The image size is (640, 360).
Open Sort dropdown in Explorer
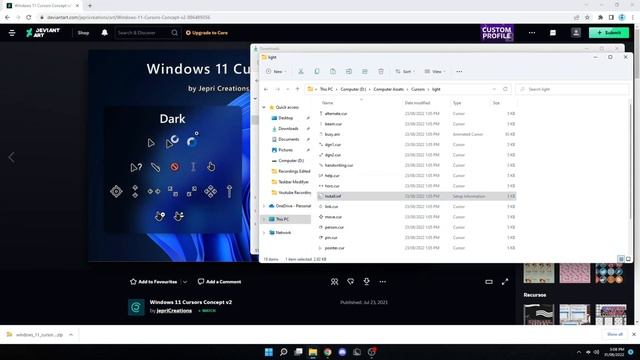click(x=405, y=71)
